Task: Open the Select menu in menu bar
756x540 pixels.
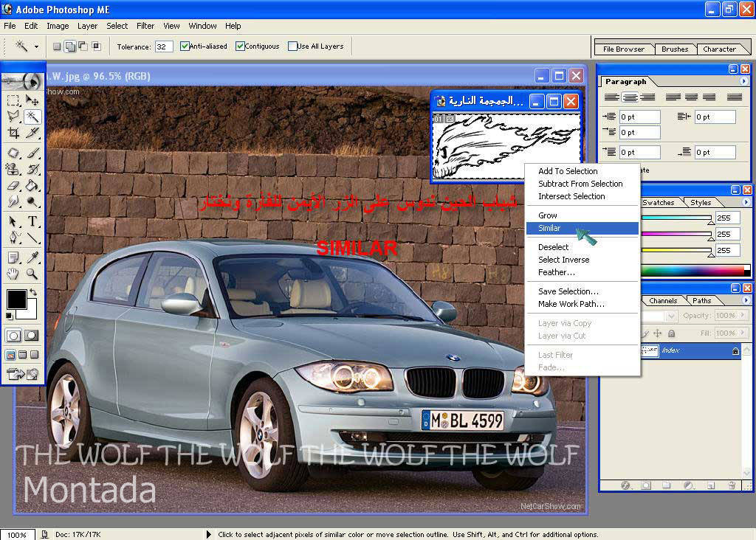Action: pos(117,26)
